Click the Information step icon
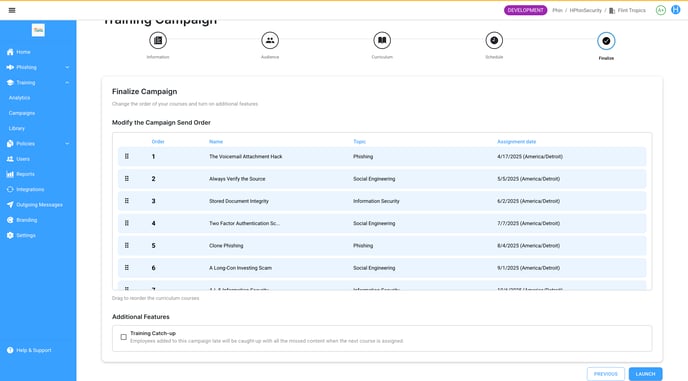The width and height of the screenshot is (688, 381). coord(158,40)
